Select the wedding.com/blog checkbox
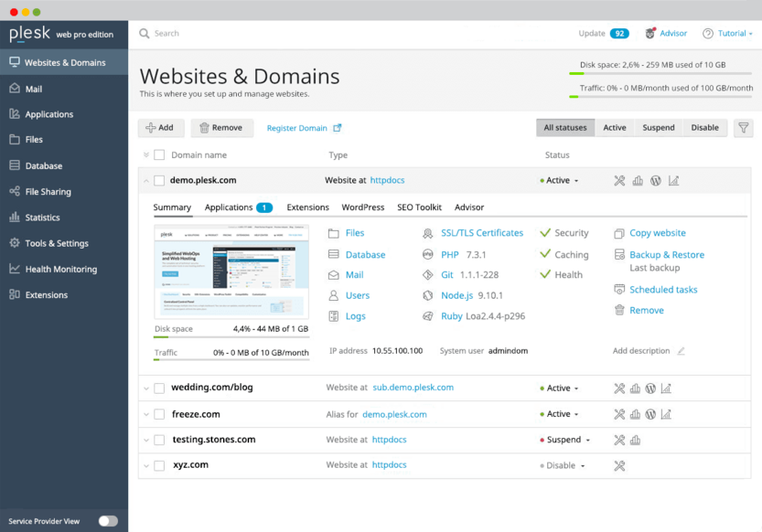The image size is (762, 532). tap(159, 388)
